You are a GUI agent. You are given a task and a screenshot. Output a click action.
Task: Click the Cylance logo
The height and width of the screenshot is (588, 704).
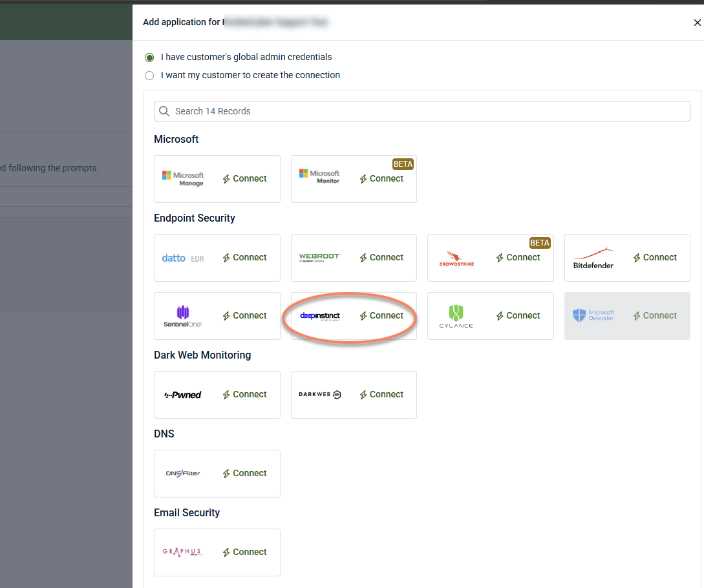[456, 316]
